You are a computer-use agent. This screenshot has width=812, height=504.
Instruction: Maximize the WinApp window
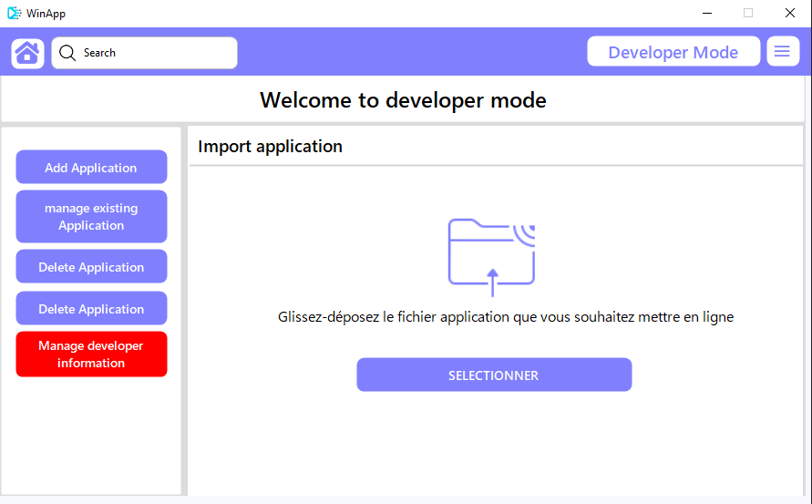[x=748, y=13]
